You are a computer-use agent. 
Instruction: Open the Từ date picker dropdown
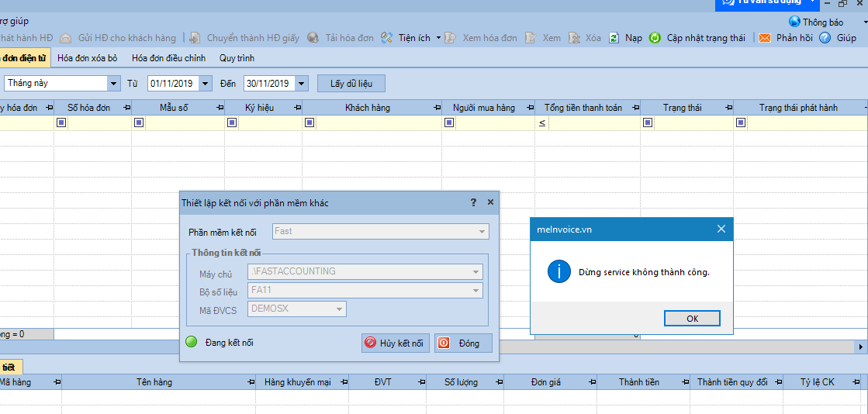tap(205, 83)
